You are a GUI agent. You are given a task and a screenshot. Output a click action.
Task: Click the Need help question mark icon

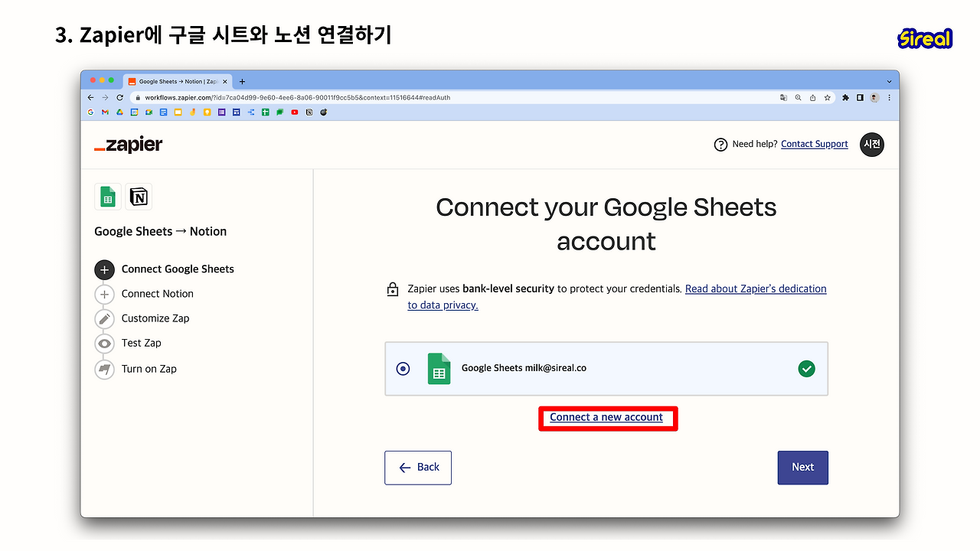[720, 145]
